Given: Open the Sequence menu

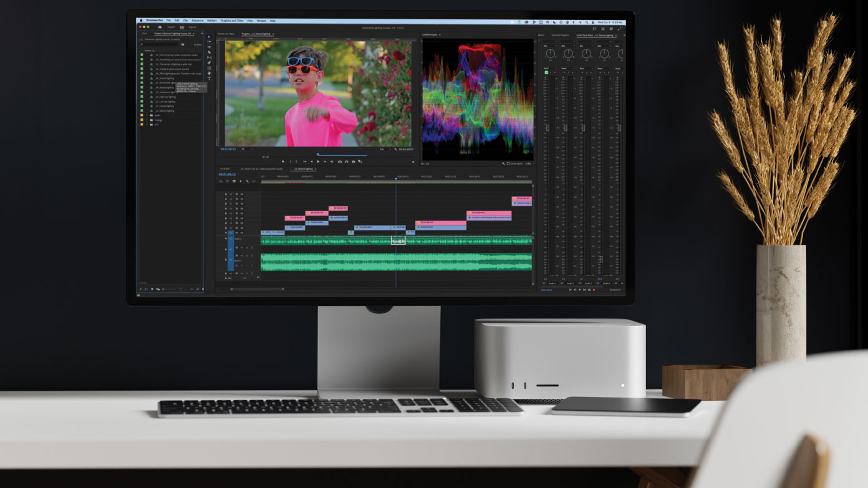Looking at the screenshot, I should click(x=198, y=21).
